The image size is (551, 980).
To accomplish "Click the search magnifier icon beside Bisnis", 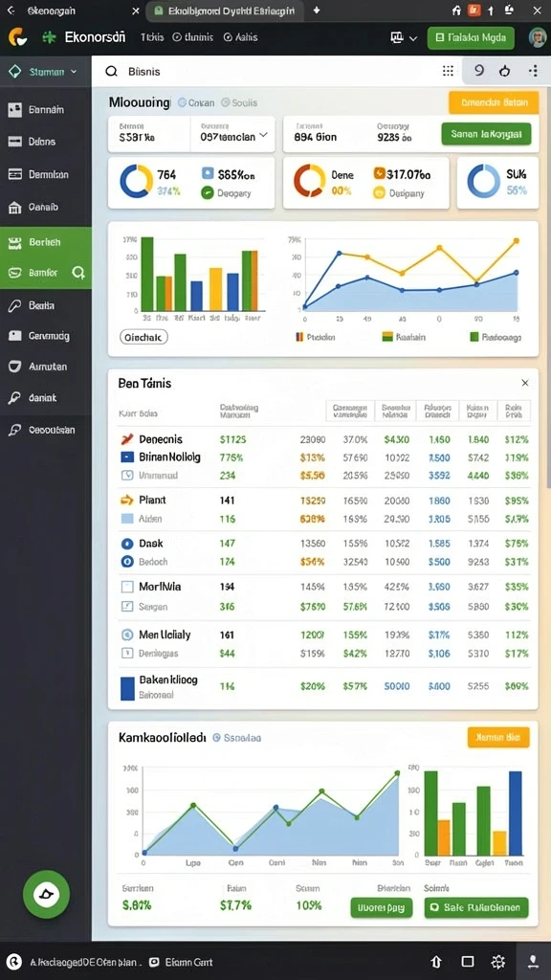I will (111, 71).
